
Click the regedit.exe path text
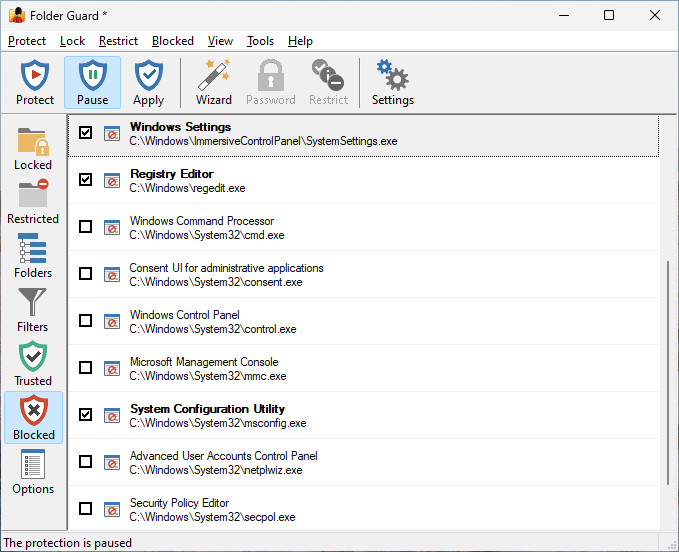188,188
